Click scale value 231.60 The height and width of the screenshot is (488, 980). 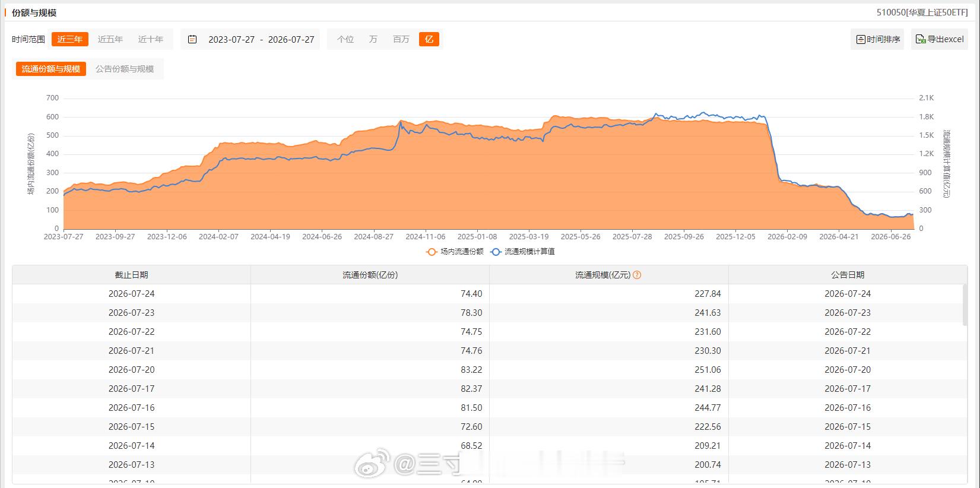coord(708,332)
